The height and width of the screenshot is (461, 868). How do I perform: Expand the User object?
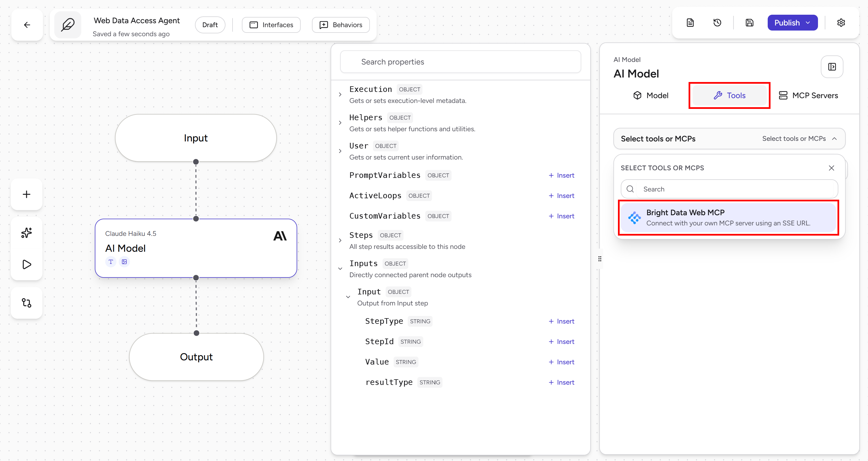[x=340, y=151]
